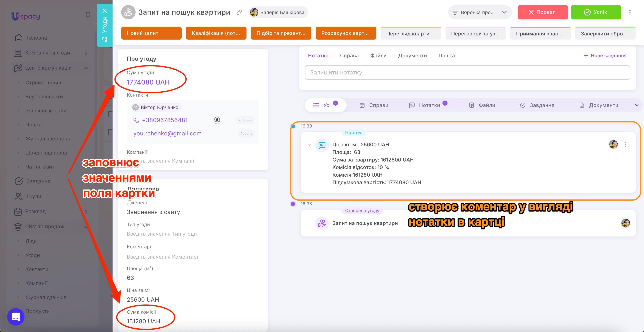
Task: Create a task with Нове завдання
Action: click(605, 56)
